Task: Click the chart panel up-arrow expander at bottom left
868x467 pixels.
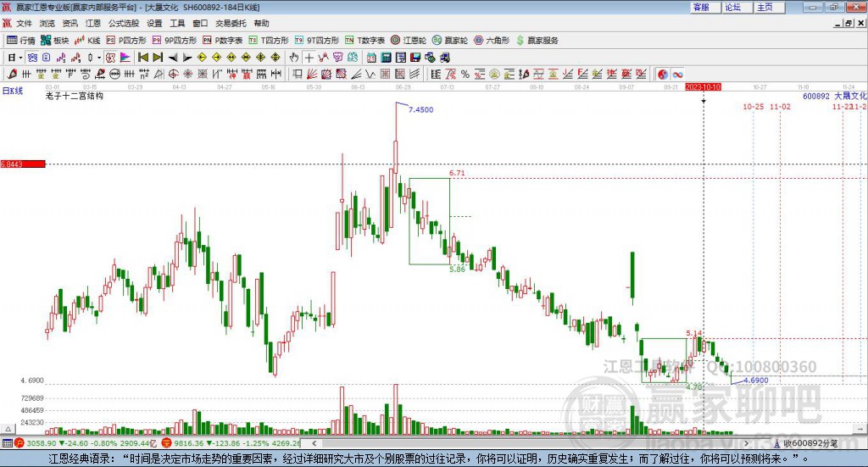Action: click(x=8, y=430)
